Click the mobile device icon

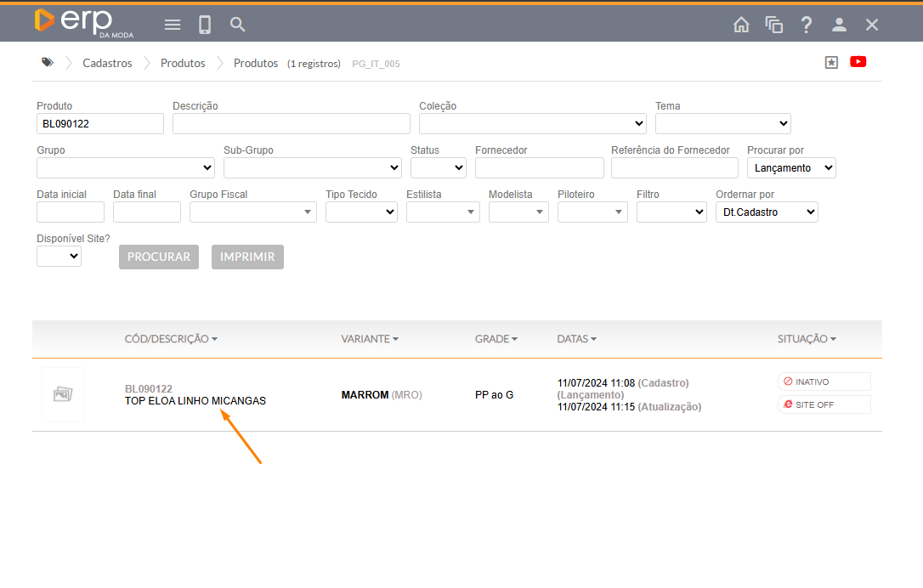[x=205, y=25]
